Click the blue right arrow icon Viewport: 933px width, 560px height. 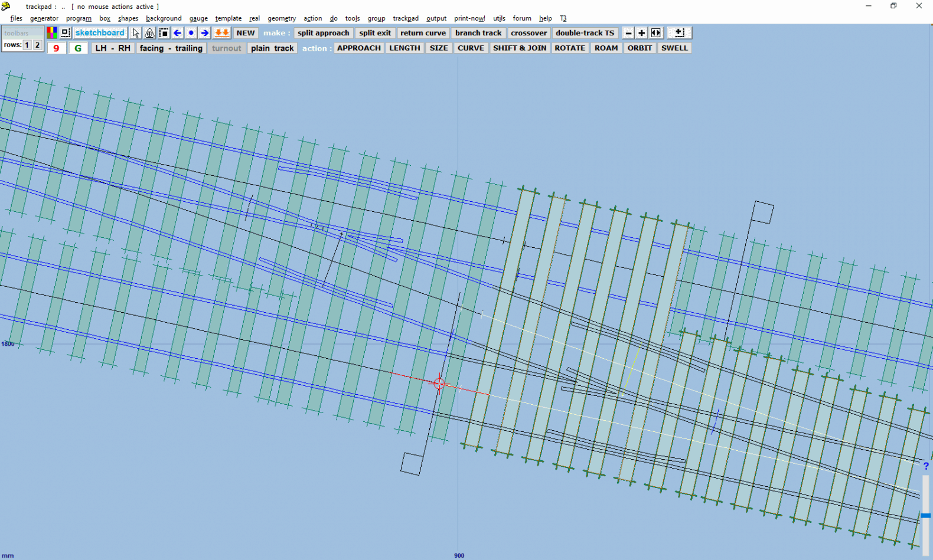(204, 33)
